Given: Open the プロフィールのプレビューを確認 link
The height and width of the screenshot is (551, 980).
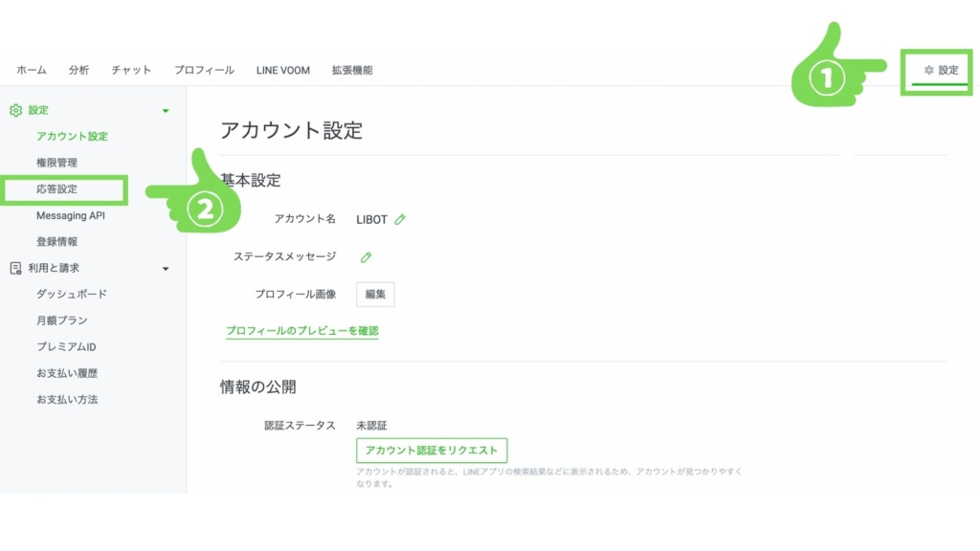Looking at the screenshot, I should click(302, 331).
